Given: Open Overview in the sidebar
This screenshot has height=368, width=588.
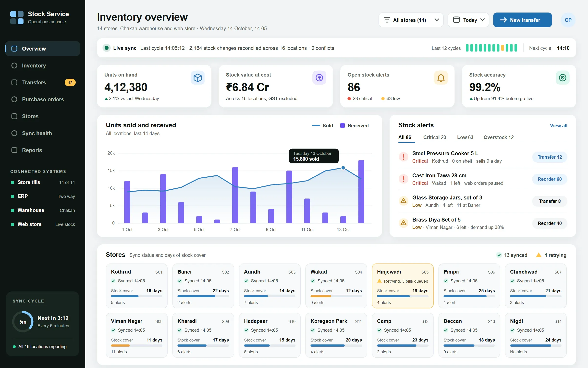Looking at the screenshot, I should tap(43, 49).
